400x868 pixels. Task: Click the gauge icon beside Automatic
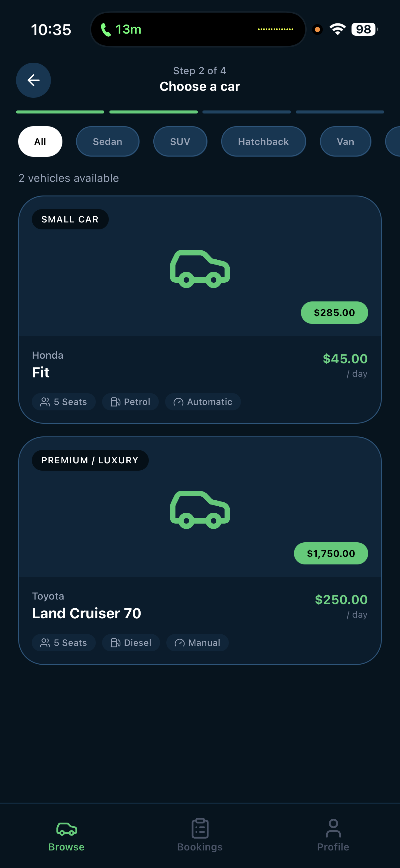tap(179, 402)
